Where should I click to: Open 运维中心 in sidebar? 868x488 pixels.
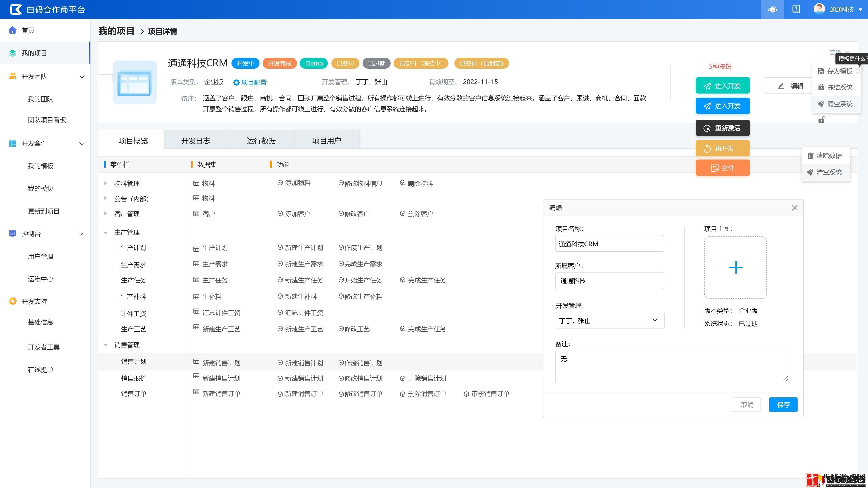pos(40,279)
